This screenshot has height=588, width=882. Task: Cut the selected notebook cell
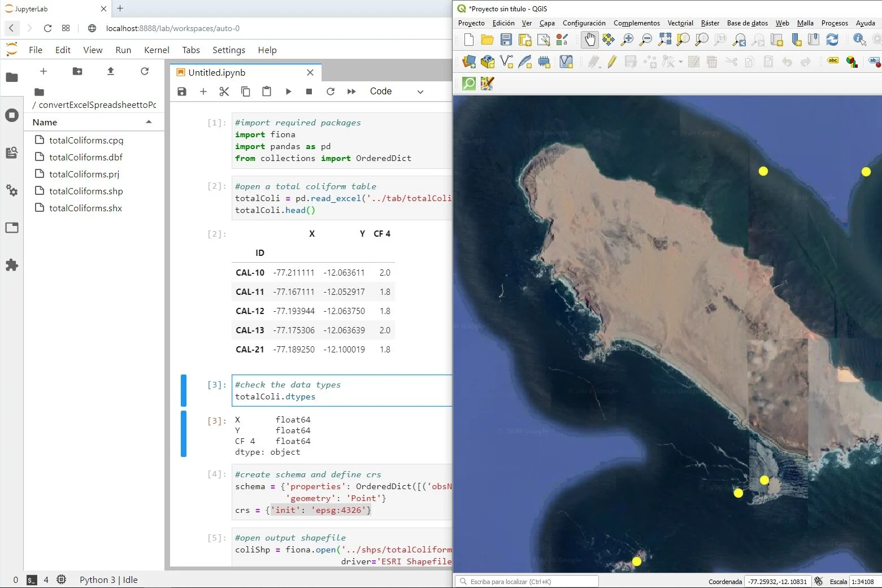tap(224, 91)
